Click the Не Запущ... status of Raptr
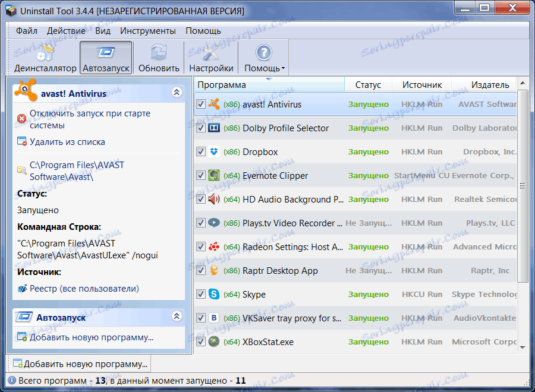The image size is (535, 392). coord(369,270)
